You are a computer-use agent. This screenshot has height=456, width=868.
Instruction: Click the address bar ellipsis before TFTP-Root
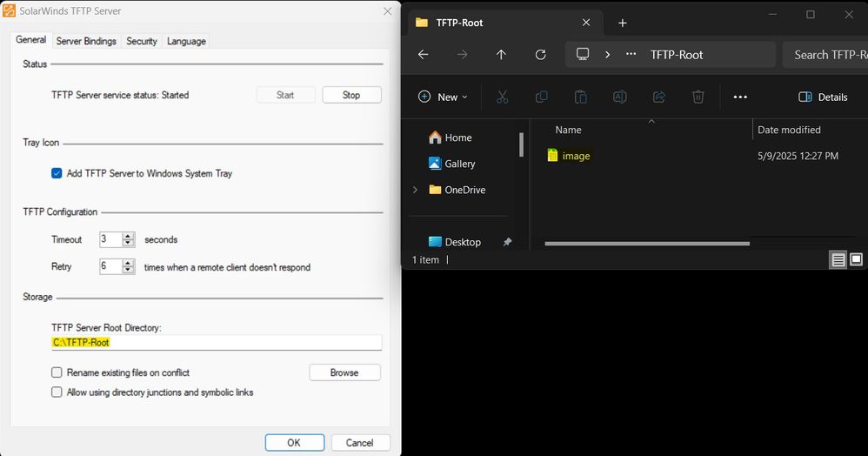coord(631,54)
